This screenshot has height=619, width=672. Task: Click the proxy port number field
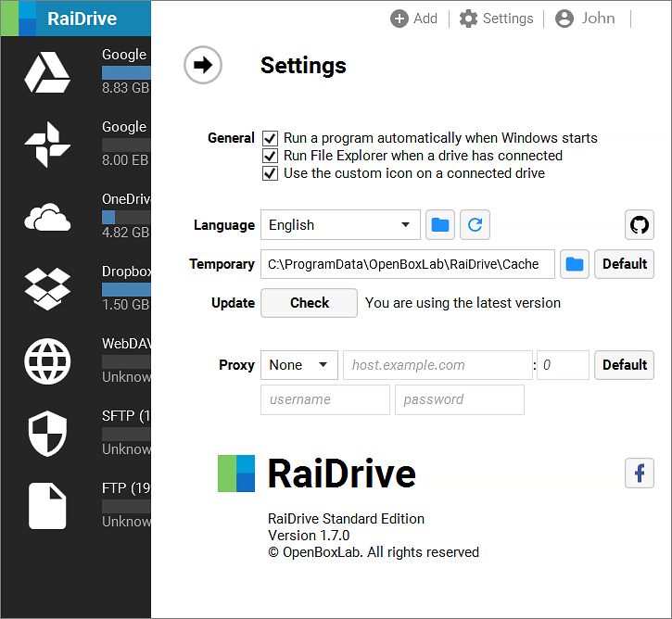[564, 365]
